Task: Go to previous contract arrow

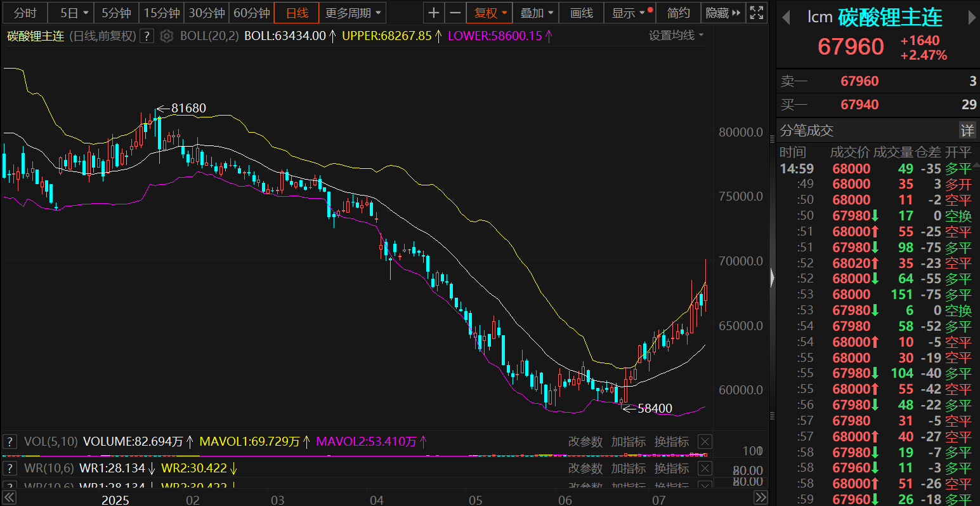Action: tap(786, 18)
